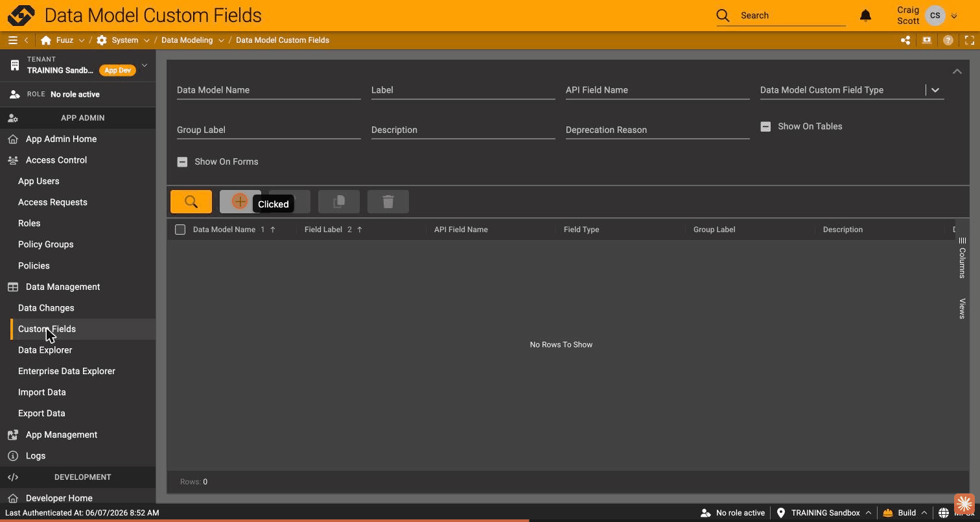Screen dimensions: 980x522
Task: Click the Field Type column header
Action: (x=581, y=230)
